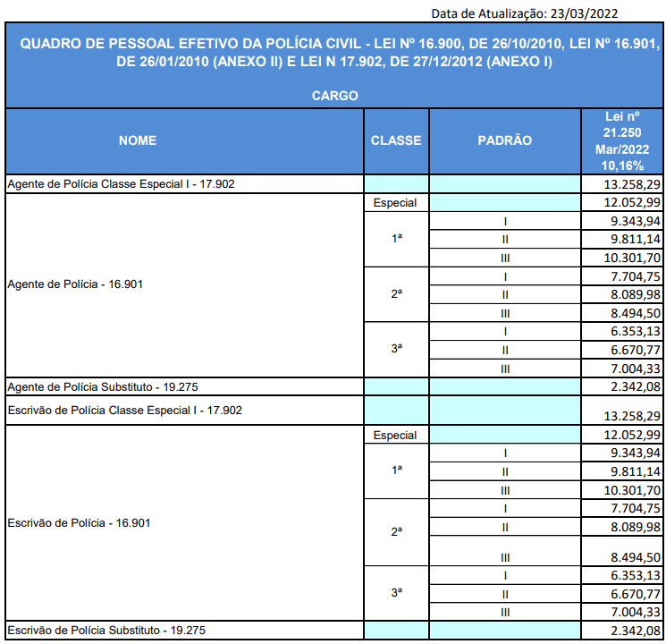Select the Escrivão de Polícia - 16.901 name cell

point(79,521)
